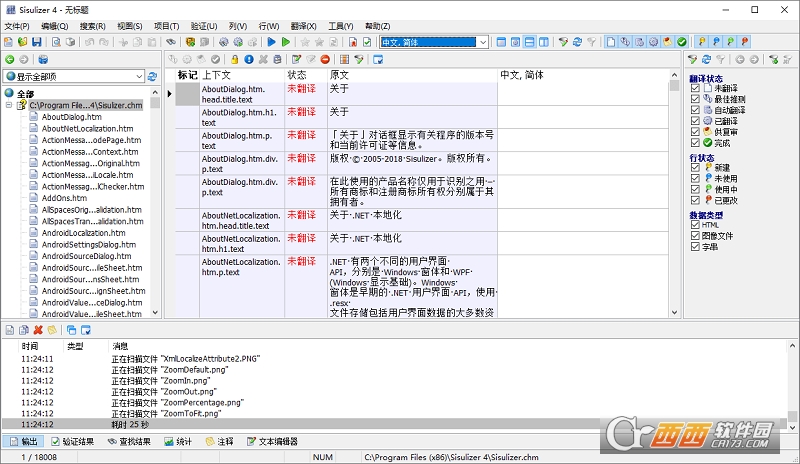Click the database icon in project tree toolbar

point(43,60)
